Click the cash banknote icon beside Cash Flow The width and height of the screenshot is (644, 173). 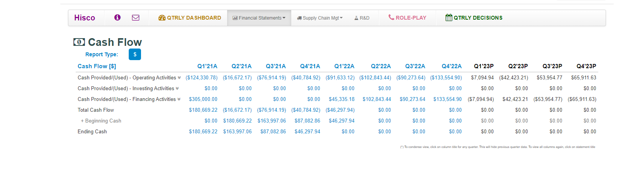click(x=79, y=42)
